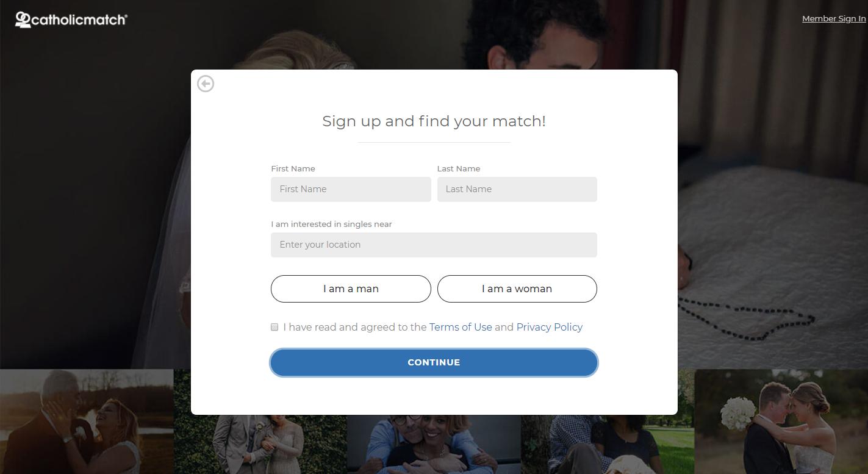View the bride with white bouquet photo
This screenshot has height=474, width=868.
[781, 422]
